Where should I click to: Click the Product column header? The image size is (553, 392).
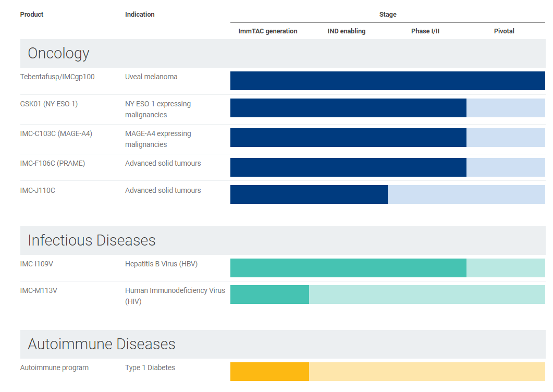[32, 15]
